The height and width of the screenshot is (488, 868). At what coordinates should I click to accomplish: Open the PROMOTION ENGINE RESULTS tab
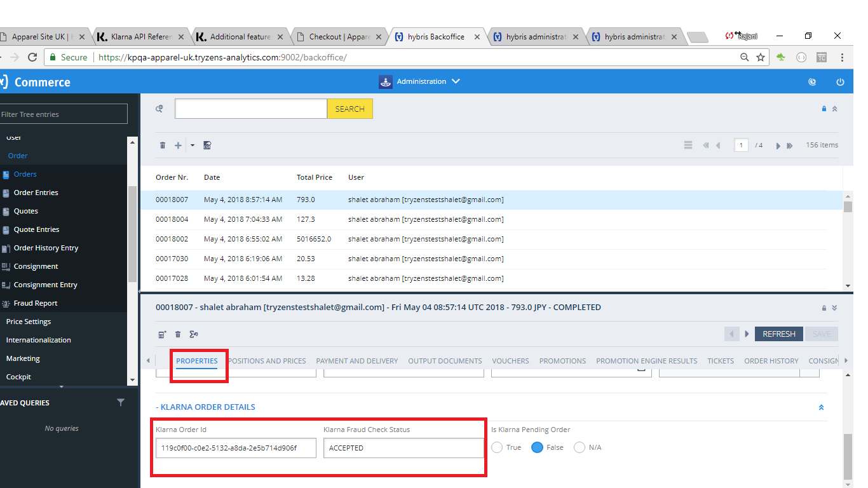click(x=647, y=361)
